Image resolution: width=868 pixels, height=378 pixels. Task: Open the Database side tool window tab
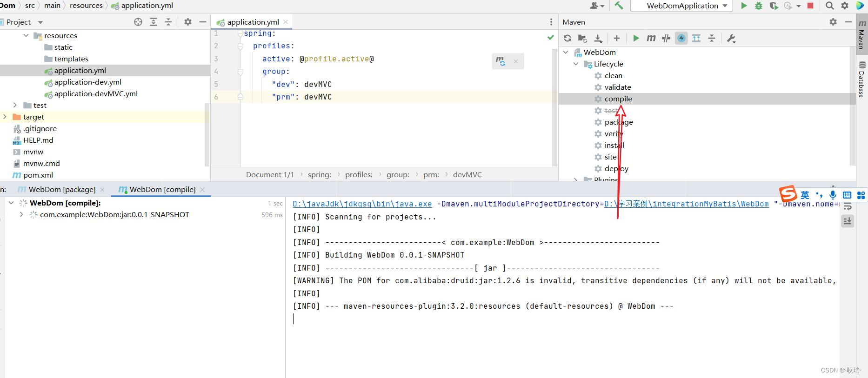(861, 79)
